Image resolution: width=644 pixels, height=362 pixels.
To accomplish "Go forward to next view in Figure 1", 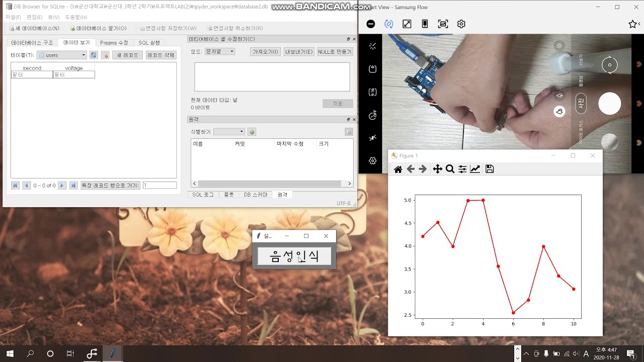I will pyautogui.click(x=423, y=169).
